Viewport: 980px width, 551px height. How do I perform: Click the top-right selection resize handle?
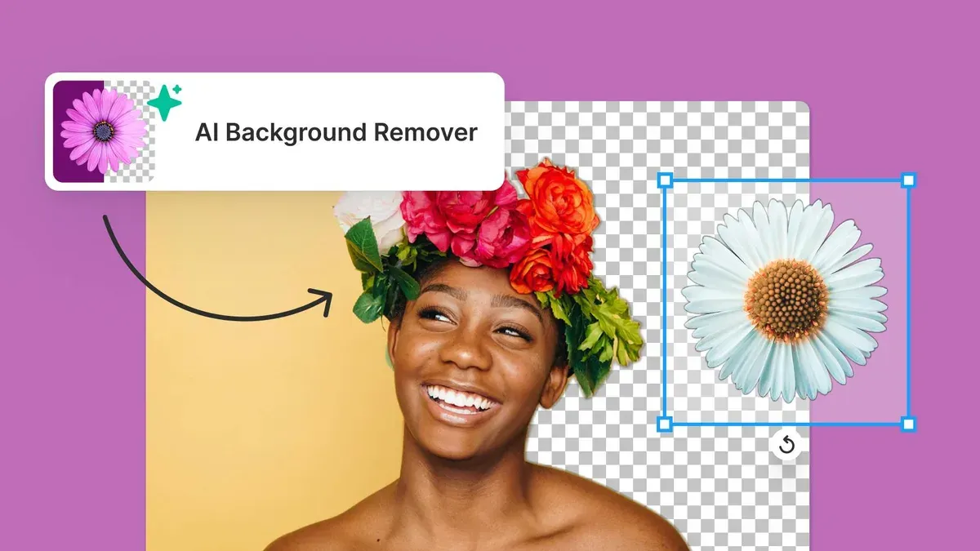(908, 180)
